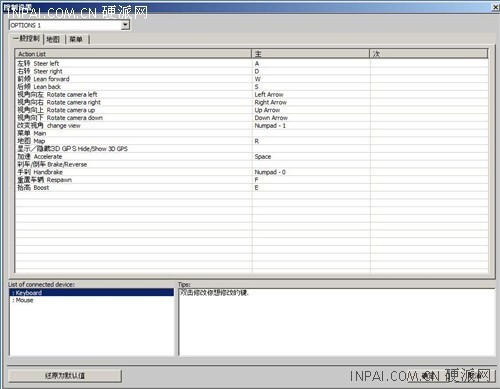Screen dimensions: 500x389
Task: Open the OPTIONS 1 dropdown arrow
Action: coord(125,25)
